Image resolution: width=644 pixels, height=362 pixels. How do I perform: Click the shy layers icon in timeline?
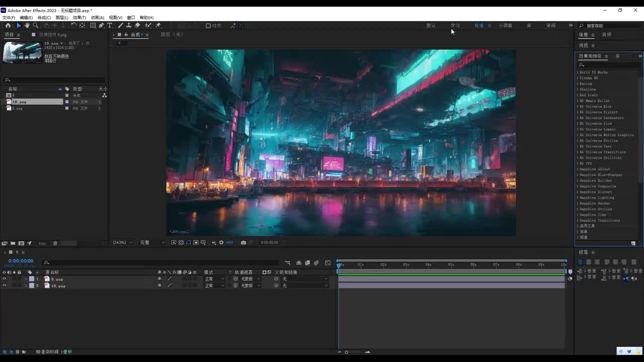pos(299,262)
